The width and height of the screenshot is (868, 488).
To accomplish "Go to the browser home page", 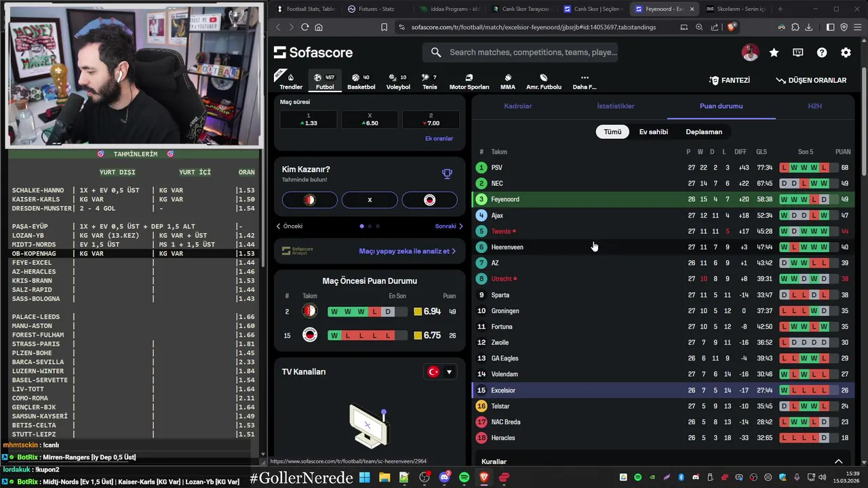I will pyautogui.click(x=319, y=27).
